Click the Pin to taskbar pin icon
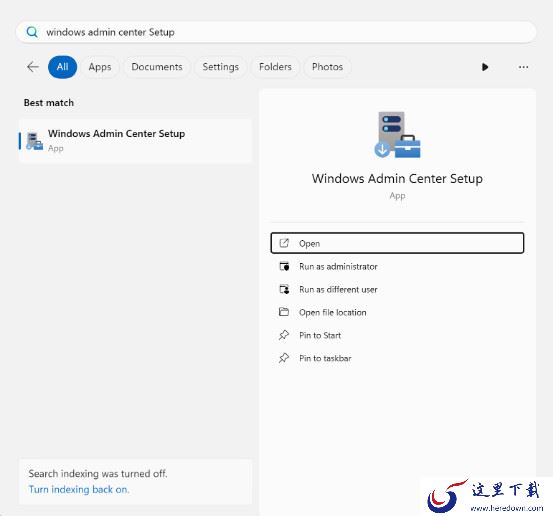The image size is (553, 516). tap(284, 358)
